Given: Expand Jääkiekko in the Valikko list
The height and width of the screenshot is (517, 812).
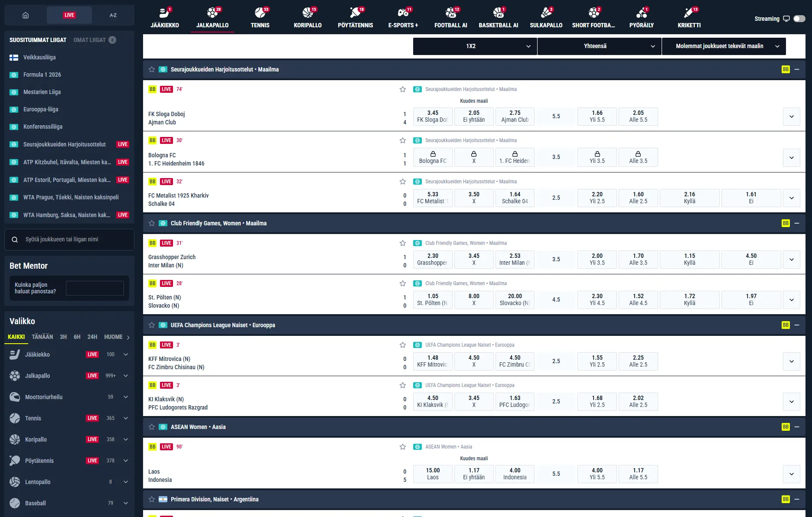Looking at the screenshot, I should 126,354.
